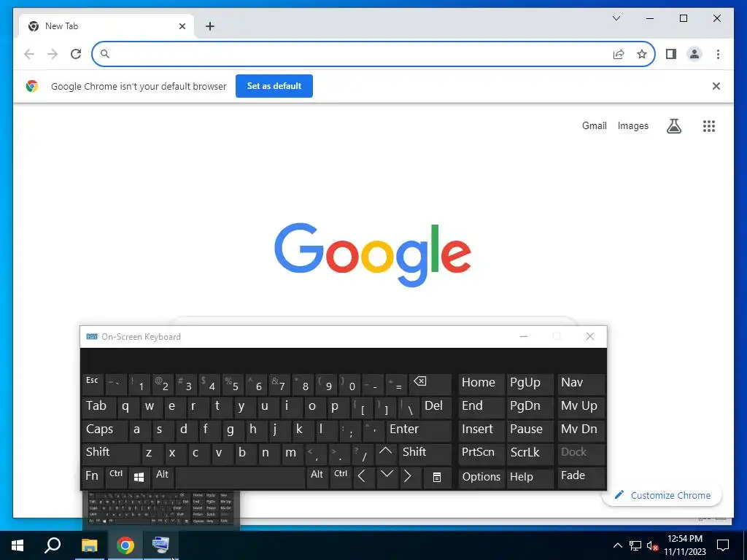Click the Mv Up key
The image size is (747, 560).
click(x=581, y=407)
